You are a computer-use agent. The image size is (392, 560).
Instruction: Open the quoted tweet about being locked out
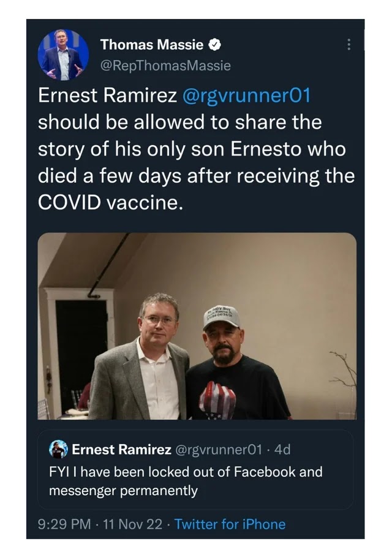click(185, 481)
